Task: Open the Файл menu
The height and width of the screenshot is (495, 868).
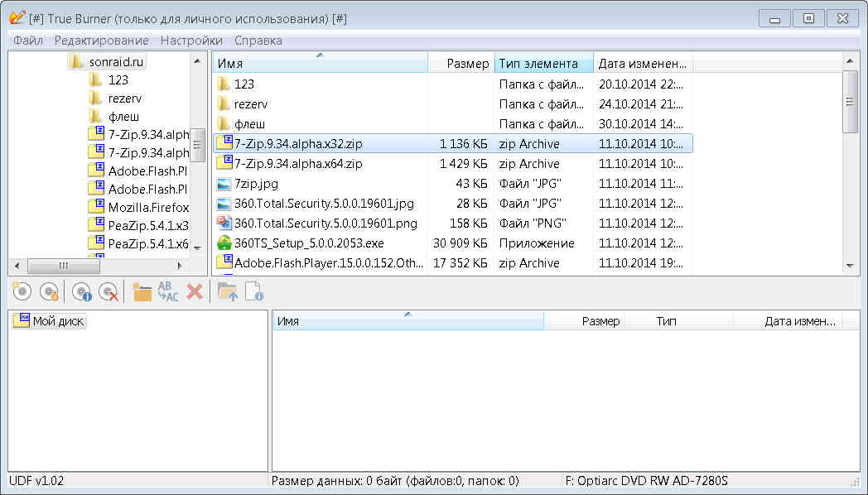Action: coord(28,41)
